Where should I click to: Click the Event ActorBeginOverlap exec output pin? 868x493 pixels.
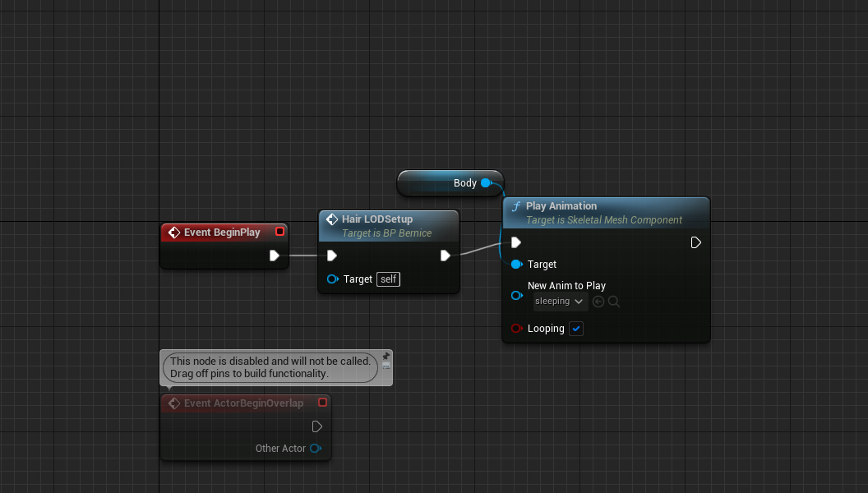[x=316, y=426]
